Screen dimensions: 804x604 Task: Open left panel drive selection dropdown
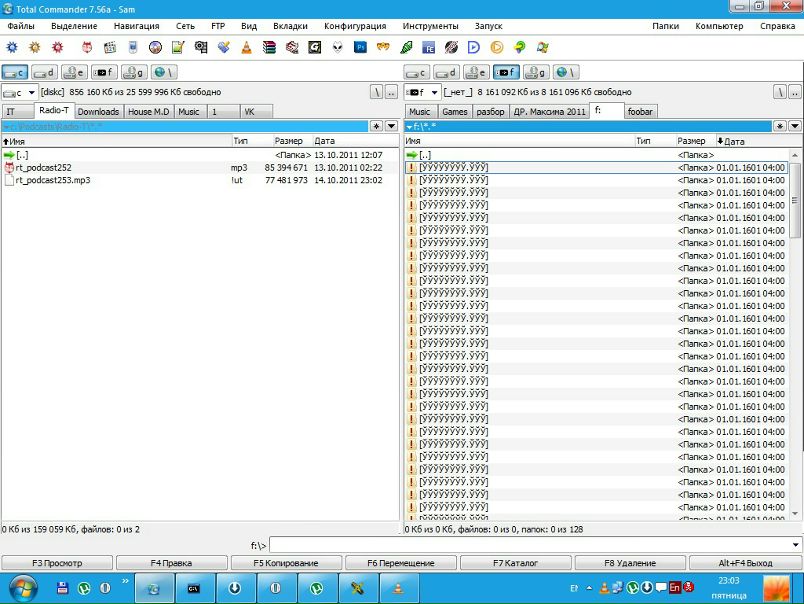coord(20,92)
